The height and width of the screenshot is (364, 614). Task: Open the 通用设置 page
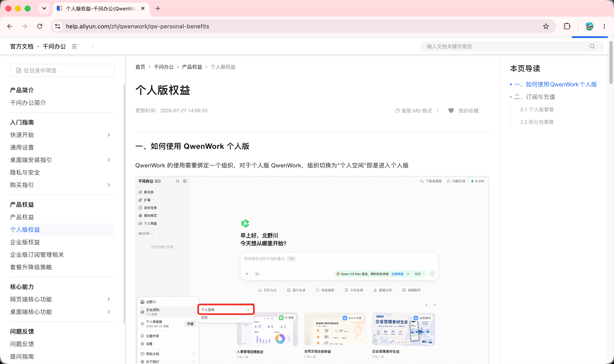[x=22, y=147]
